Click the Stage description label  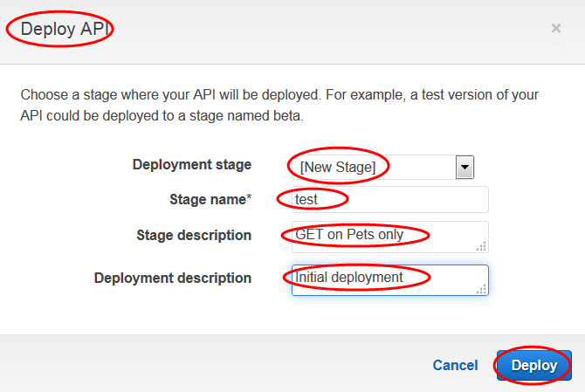point(194,235)
